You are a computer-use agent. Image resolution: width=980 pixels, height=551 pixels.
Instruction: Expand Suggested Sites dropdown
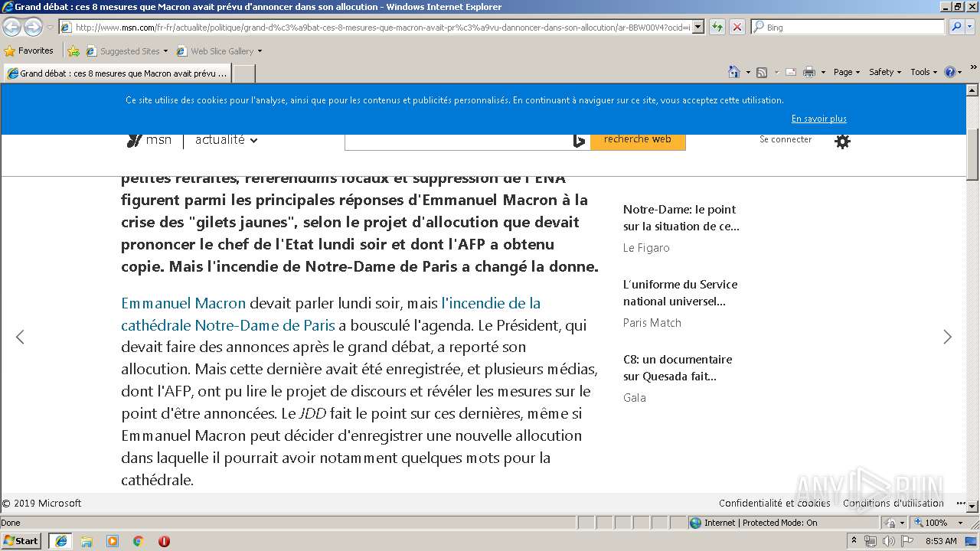tap(165, 51)
